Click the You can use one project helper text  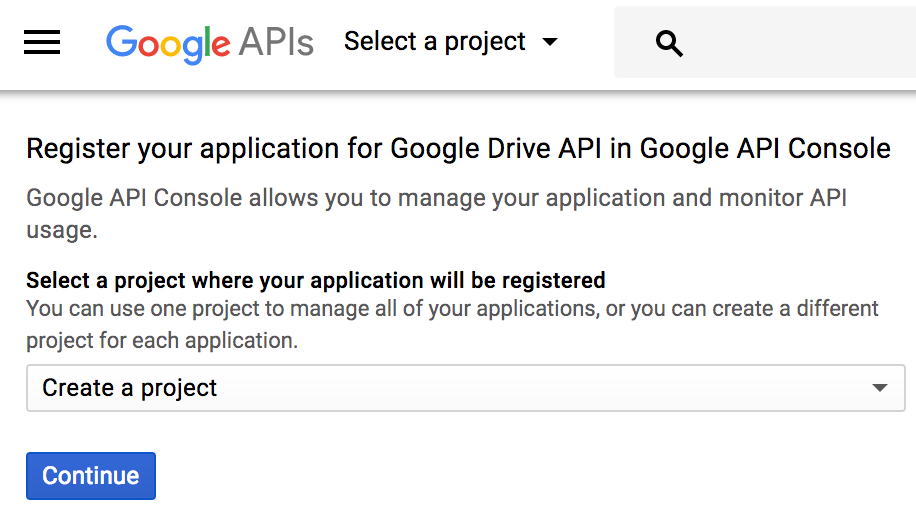coord(452,308)
